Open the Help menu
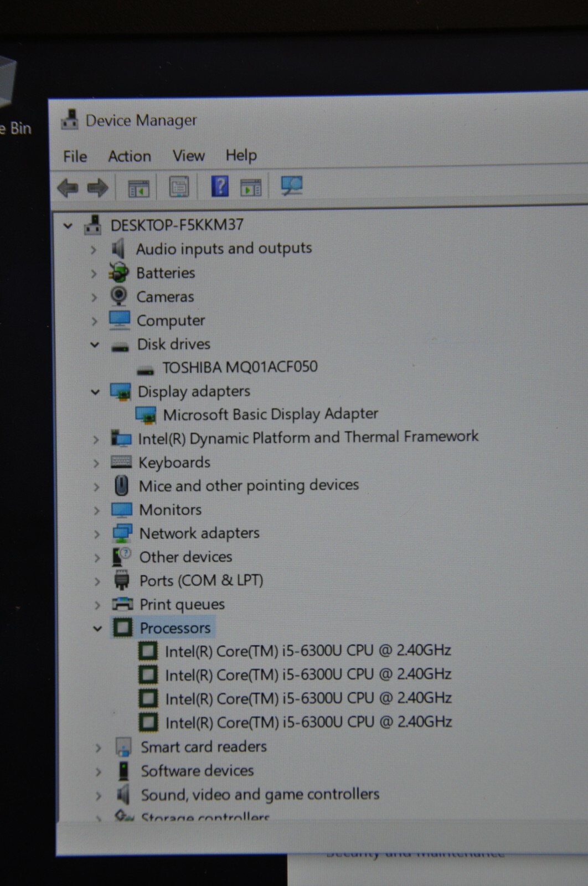The width and height of the screenshot is (588, 886). coord(241,155)
